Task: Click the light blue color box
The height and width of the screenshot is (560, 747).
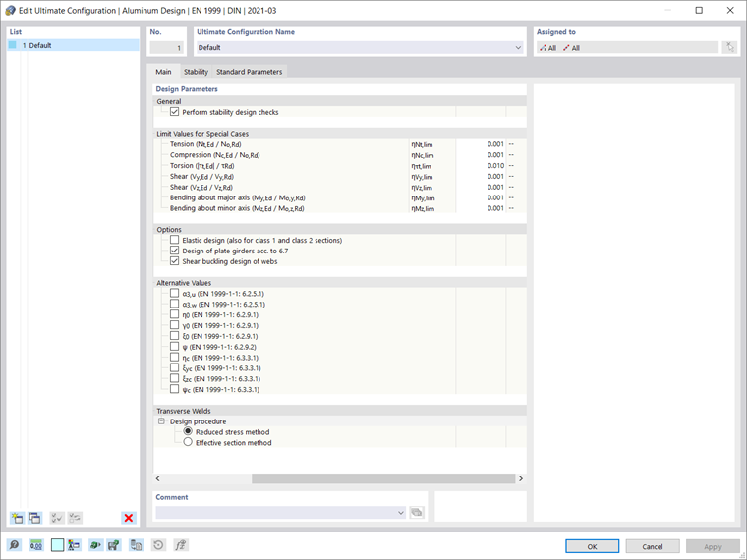Action: click(x=57, y=545)
